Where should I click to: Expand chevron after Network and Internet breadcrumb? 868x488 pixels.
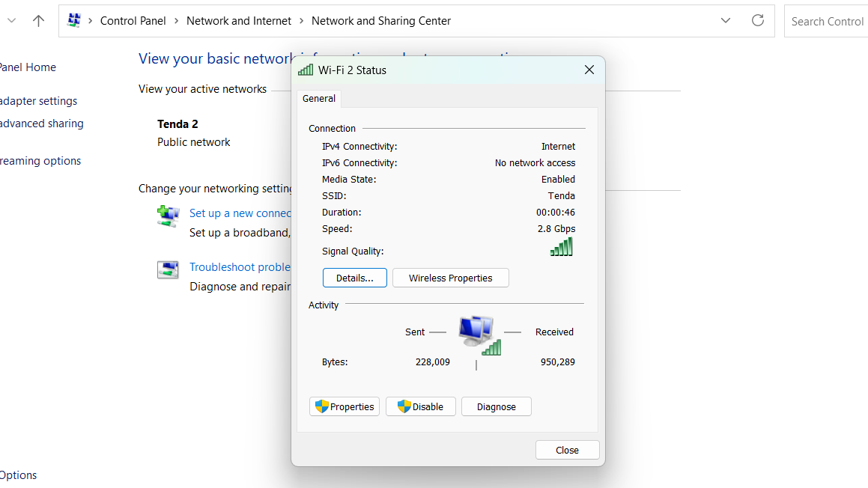[x=301, y=21]
